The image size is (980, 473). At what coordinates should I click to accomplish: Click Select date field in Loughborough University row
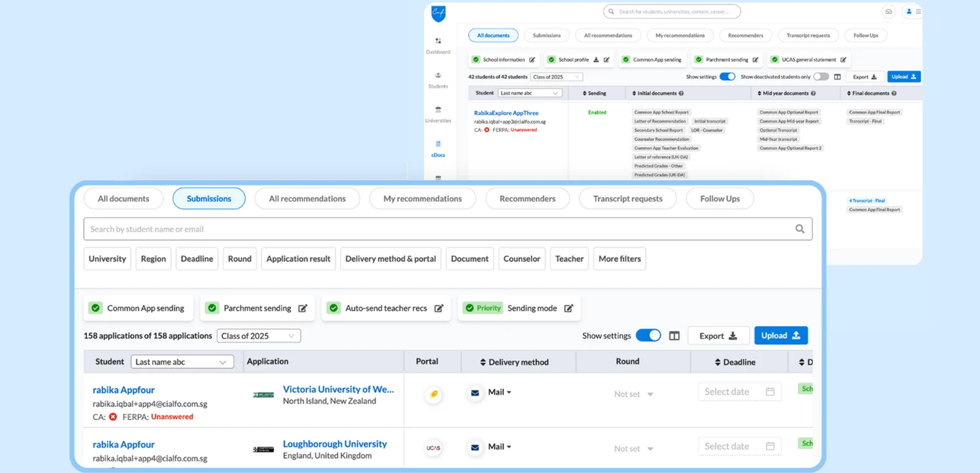pos(739,446)
